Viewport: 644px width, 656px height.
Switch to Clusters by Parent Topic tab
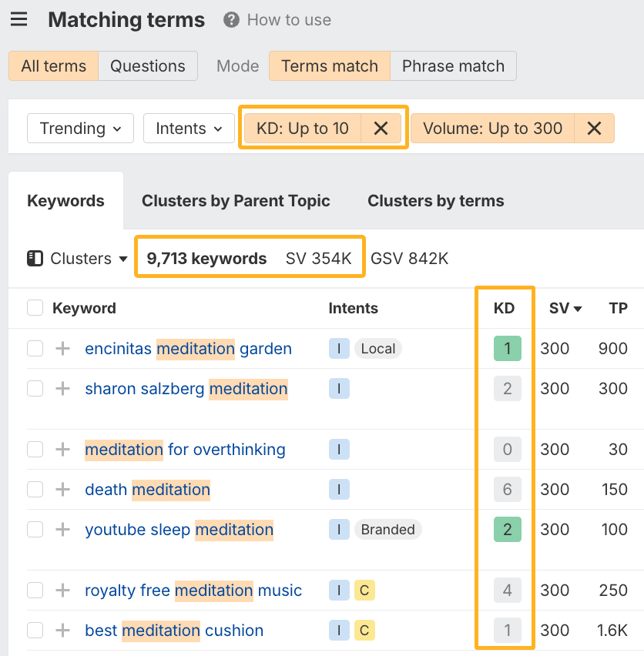coord(236,201)
